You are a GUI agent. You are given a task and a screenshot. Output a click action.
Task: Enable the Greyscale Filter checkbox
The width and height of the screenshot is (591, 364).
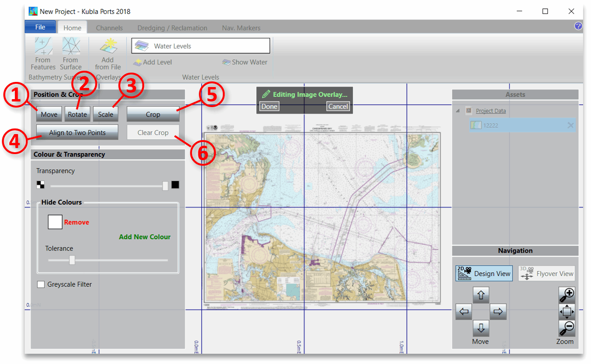tap(41, 284)
